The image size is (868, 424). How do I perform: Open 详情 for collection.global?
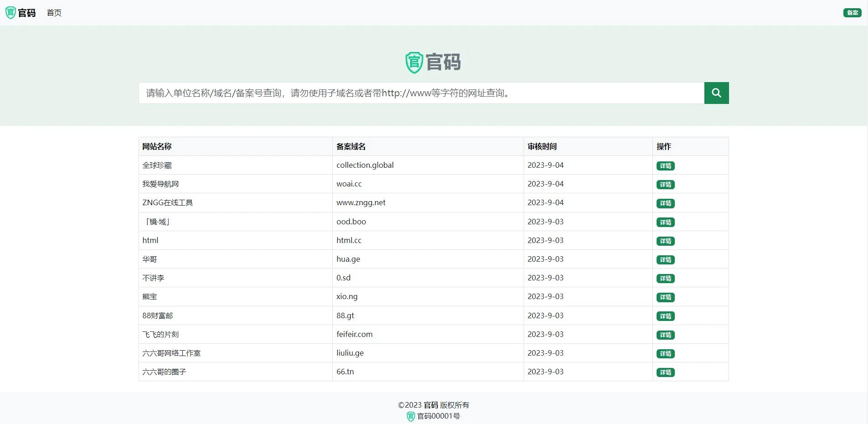pyautogui.click(x=665, y=166)
